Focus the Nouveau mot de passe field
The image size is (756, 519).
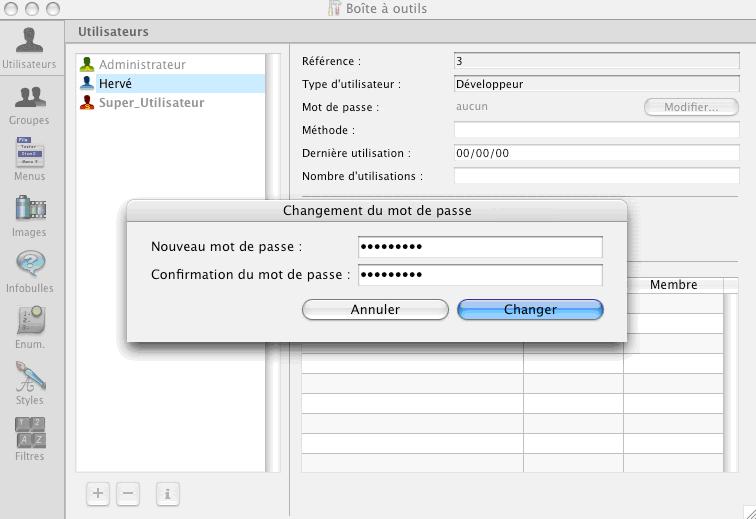480,247
